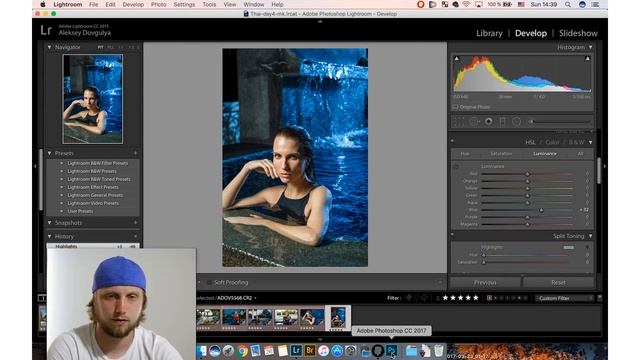Open the Develop menu in menu bar

pyautogui.click(x=133, y=4)
